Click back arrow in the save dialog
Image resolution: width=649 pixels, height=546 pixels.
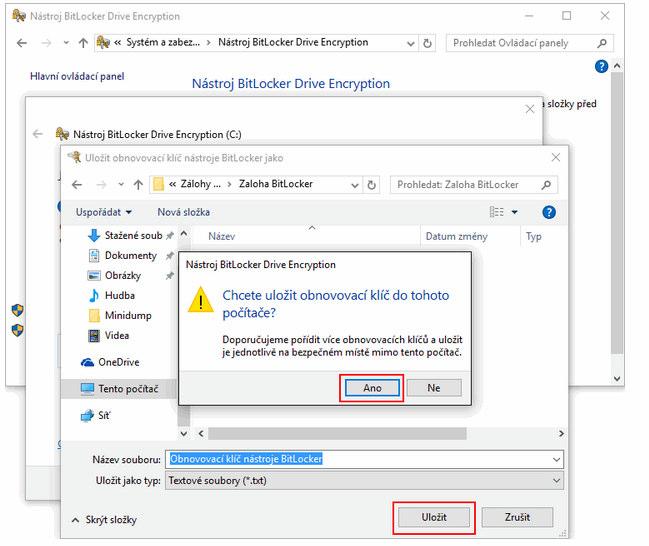[77, 185]
